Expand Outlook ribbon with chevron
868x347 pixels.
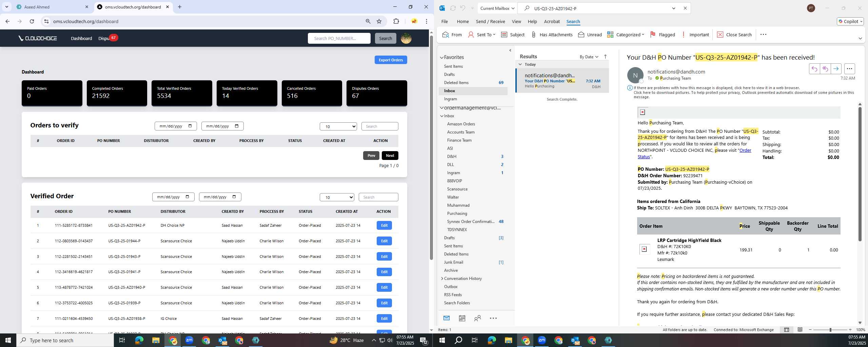click(x=860, y=38)
